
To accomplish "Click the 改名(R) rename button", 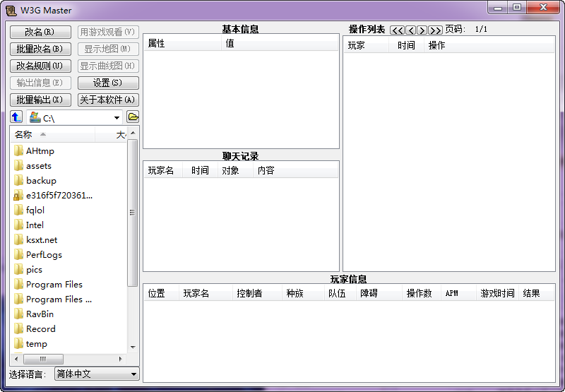I will click(40, 32).
